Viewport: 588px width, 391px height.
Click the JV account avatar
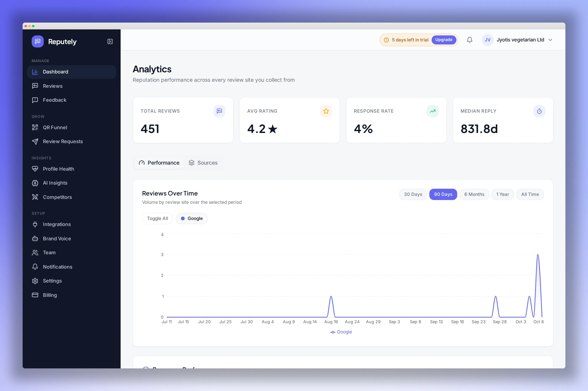tap(488, 40)
